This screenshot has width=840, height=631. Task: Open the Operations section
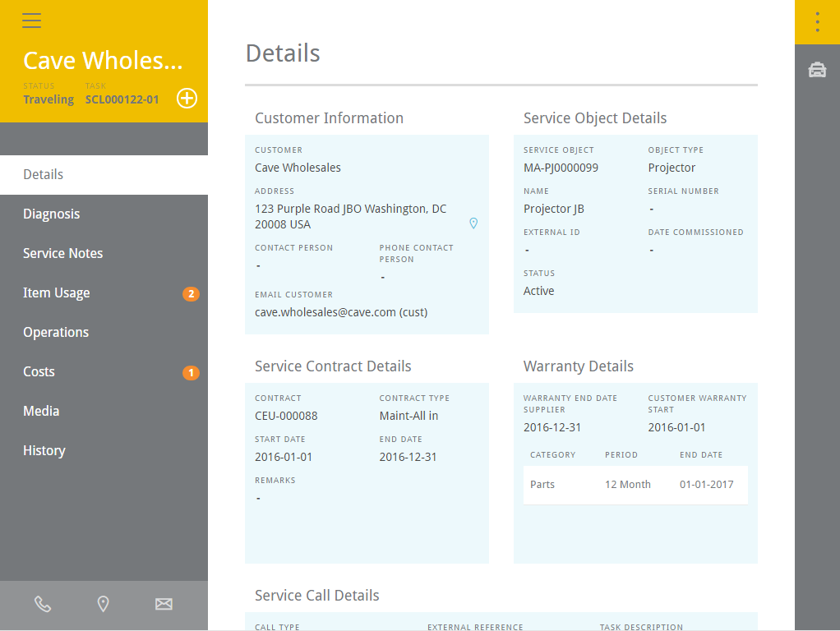56,333
